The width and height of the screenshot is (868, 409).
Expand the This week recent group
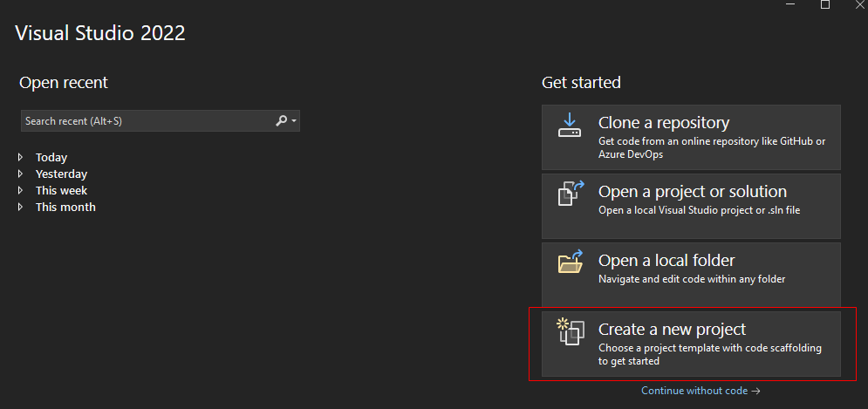[20, 190]
